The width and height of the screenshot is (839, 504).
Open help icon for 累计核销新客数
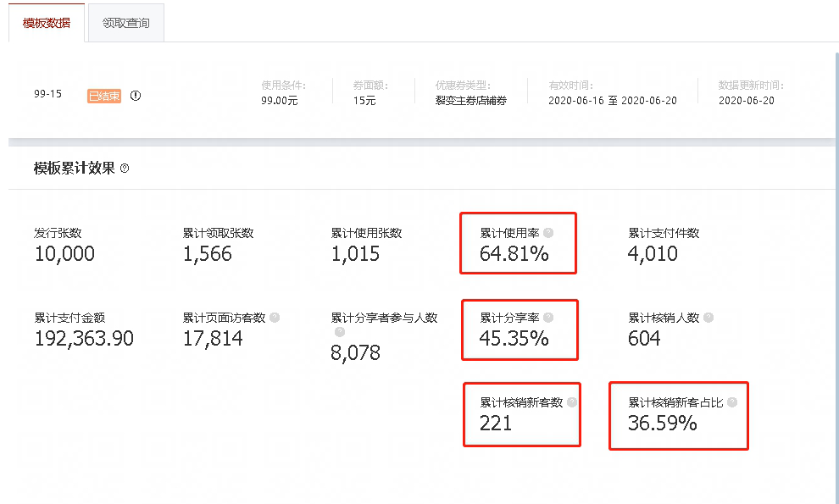(x=572, y=402)
